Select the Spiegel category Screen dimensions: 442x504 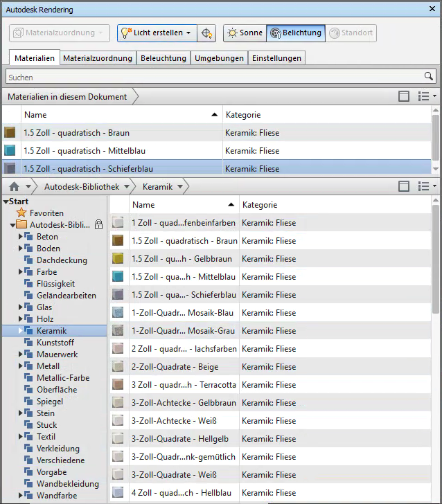click(50, 401)
